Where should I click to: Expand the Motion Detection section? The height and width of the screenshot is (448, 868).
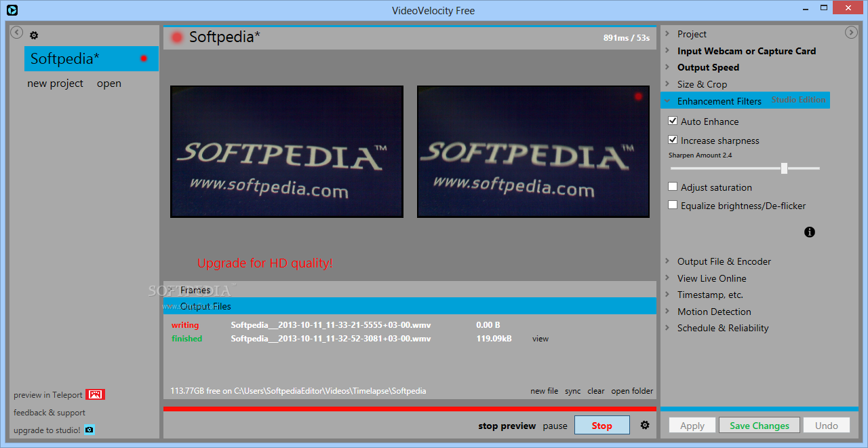tap(714, 312)
